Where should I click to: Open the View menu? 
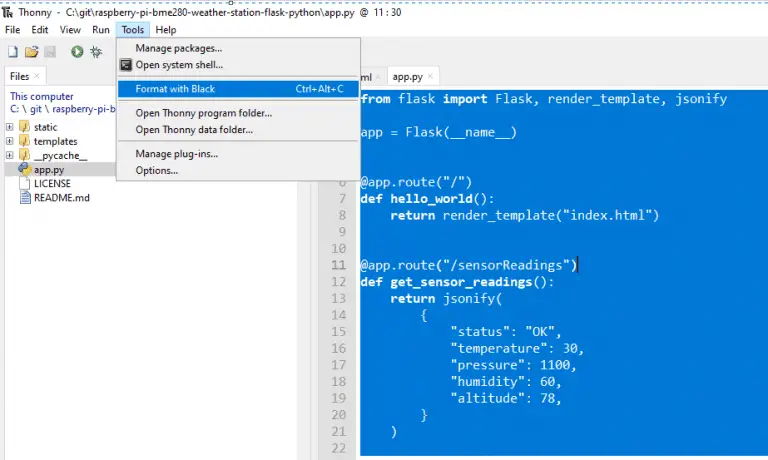point(70,30)
